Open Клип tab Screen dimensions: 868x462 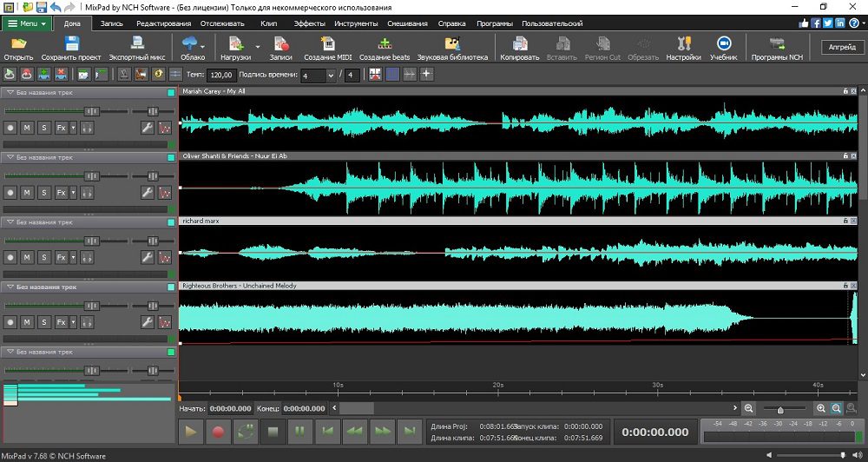point(268,23)
